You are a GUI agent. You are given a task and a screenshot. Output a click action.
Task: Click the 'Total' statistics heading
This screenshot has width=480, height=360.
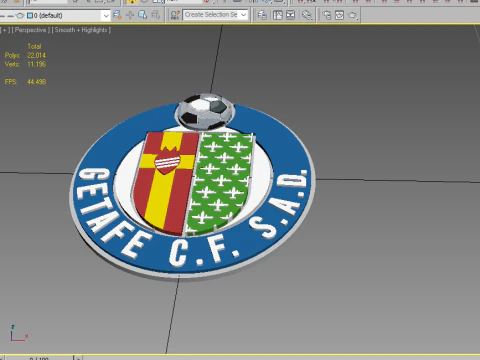coord(34,46)
